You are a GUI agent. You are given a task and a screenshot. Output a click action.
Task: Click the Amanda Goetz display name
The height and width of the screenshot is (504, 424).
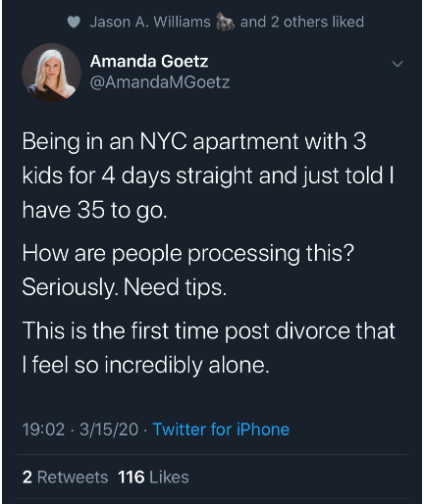tap(149, 61)
